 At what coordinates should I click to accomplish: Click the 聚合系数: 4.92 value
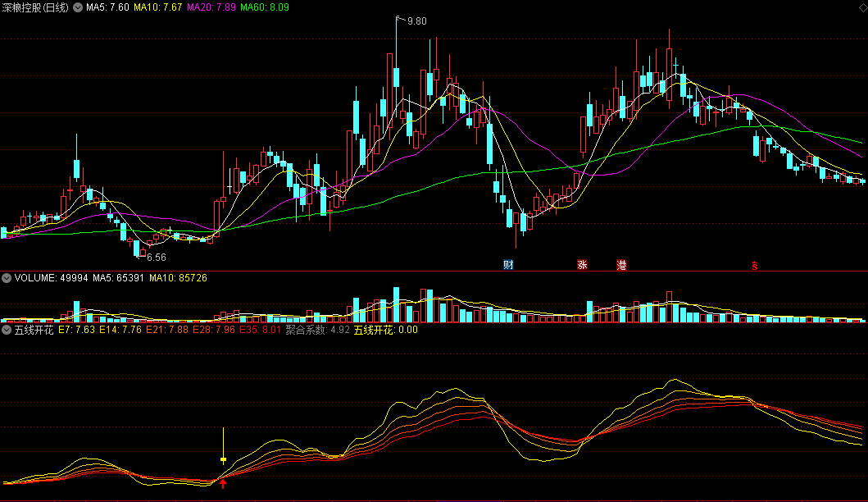318,330
